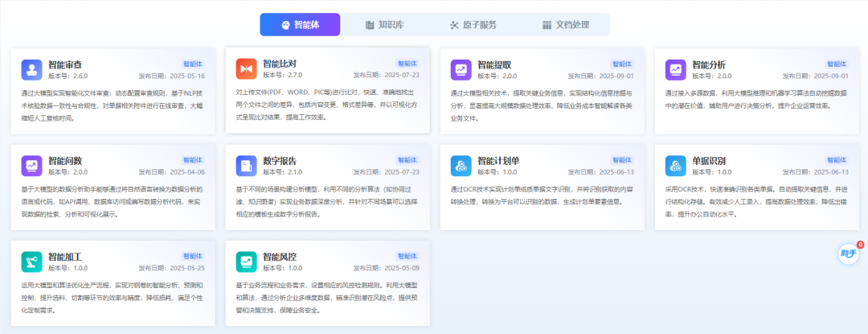
Task: Click the 单据识别 card icon
Action: coord(676,166)
